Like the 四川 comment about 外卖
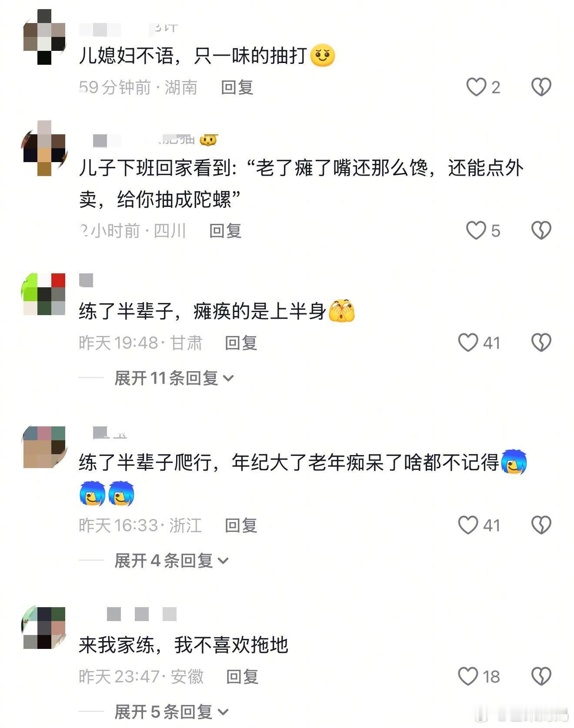Screen dimensions: 574x728 click(x=476, y=230)
